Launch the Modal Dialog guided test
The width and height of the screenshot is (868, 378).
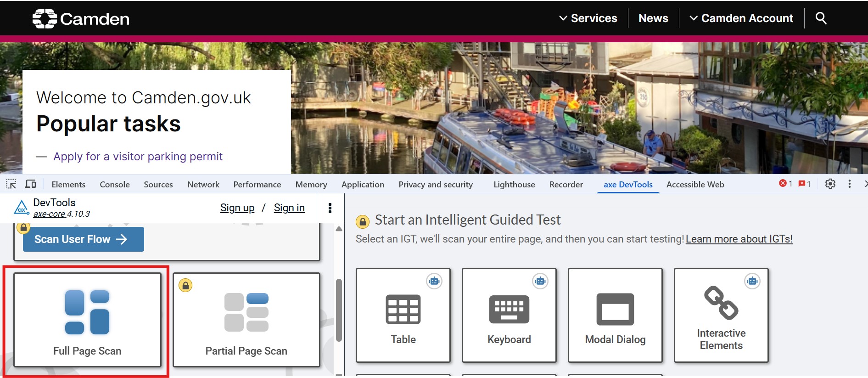point(615,315)
